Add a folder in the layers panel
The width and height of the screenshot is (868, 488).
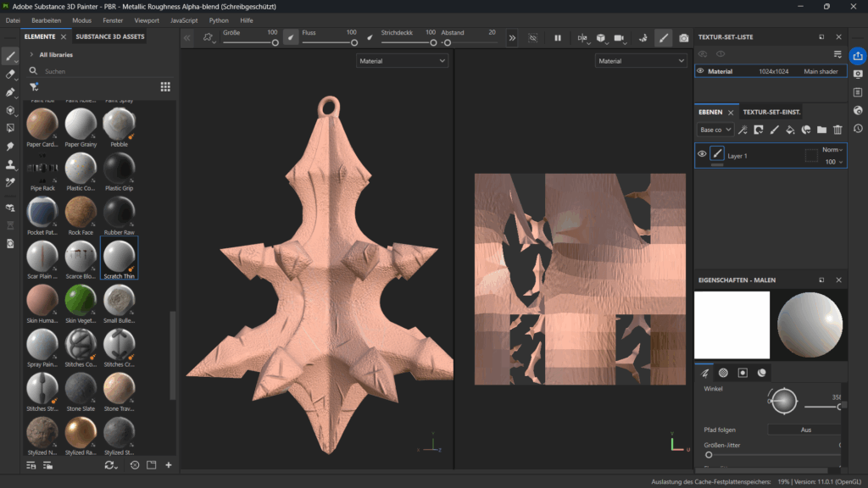(821, 130)
